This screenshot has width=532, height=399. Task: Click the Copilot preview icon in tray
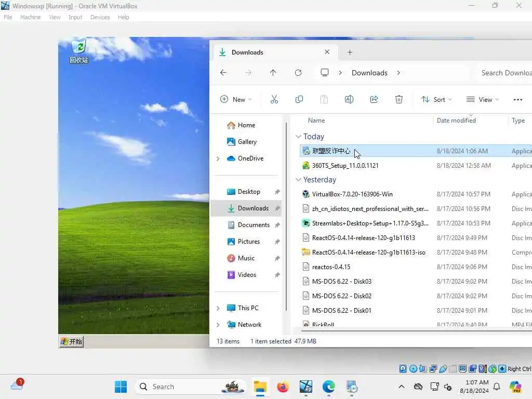[x=515, y=387]
